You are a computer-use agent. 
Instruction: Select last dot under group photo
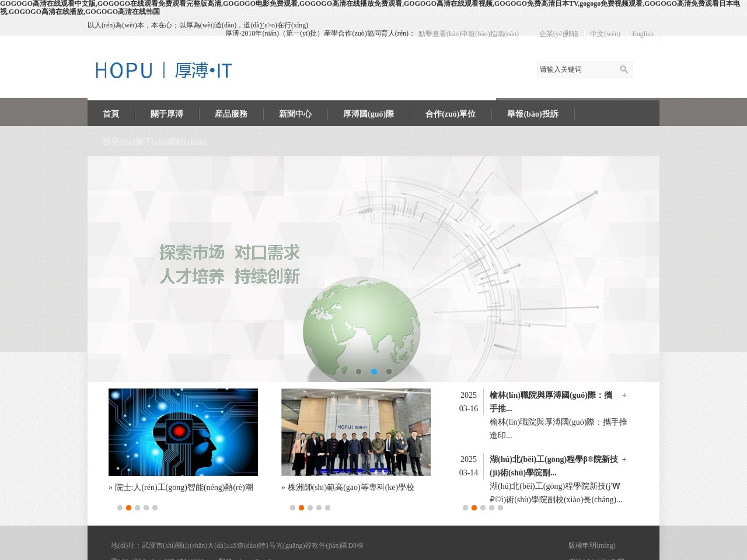(328, 508)
